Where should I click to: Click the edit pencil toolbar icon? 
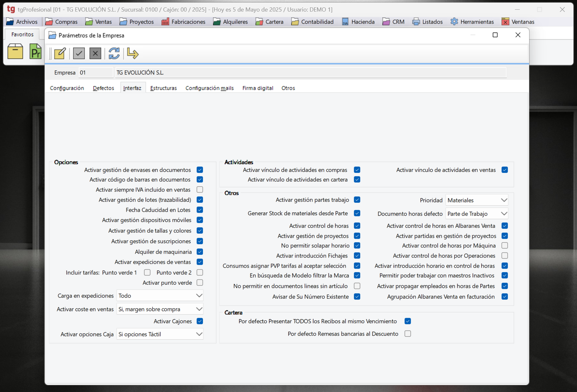click(x=60, y=53)
